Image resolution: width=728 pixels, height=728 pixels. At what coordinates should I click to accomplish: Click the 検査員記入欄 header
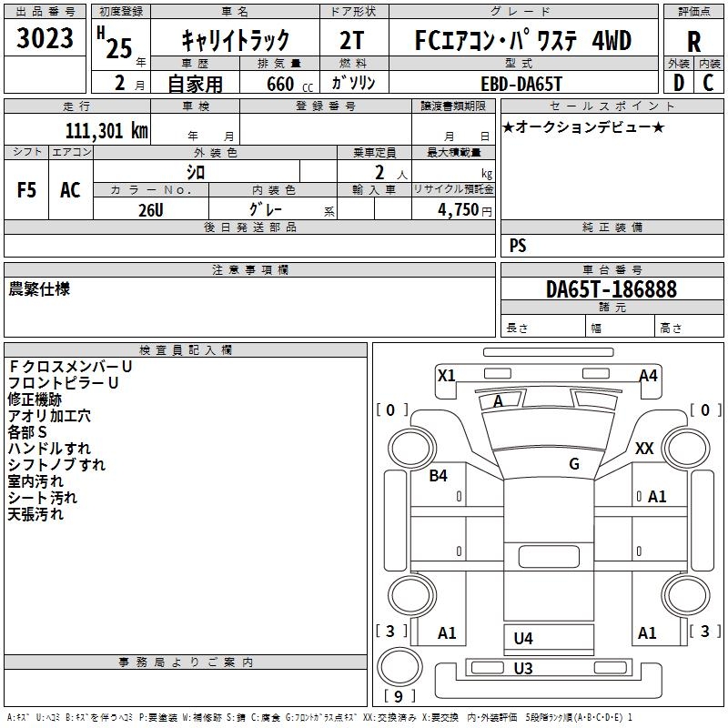coord(186,350)
